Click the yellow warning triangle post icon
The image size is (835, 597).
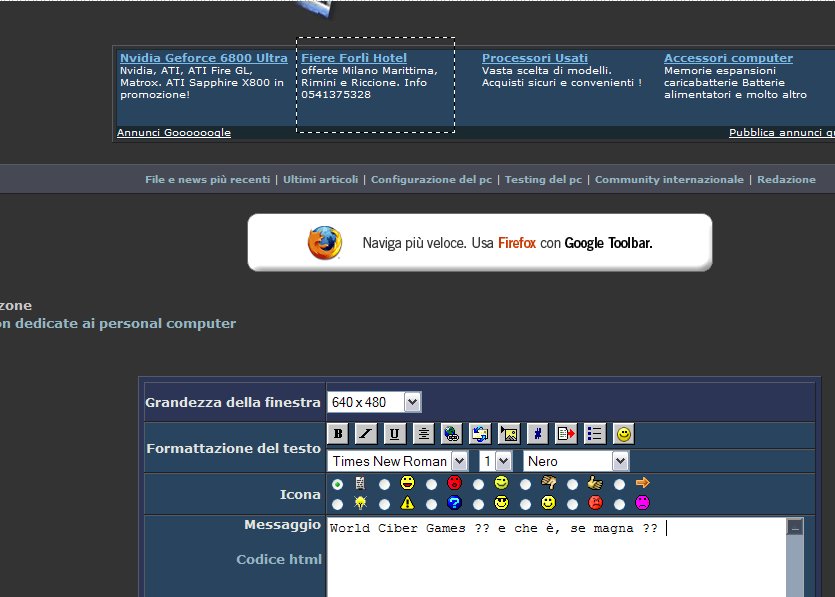pyautogui.click(x=407, y=503)
